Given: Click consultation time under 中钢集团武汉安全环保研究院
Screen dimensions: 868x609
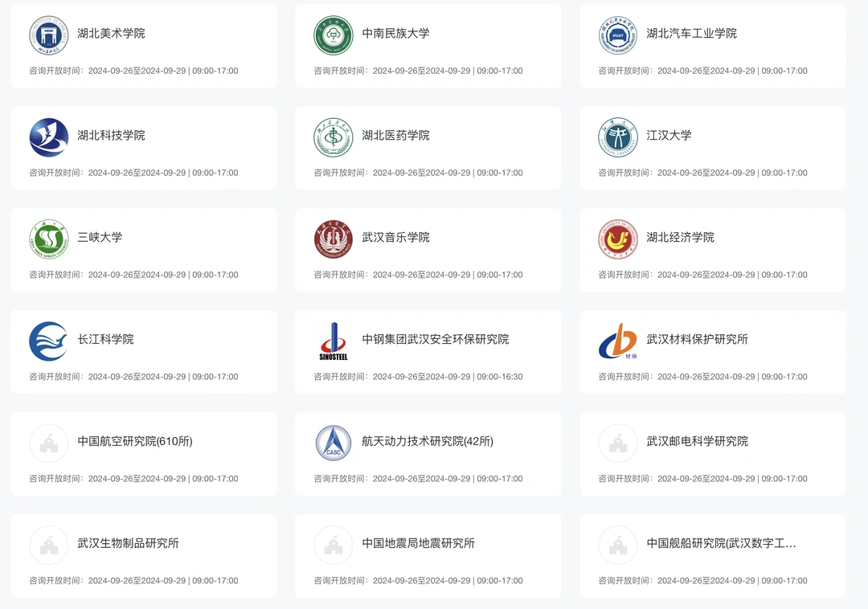Looking at the screenshot, I should click(418, 377).
